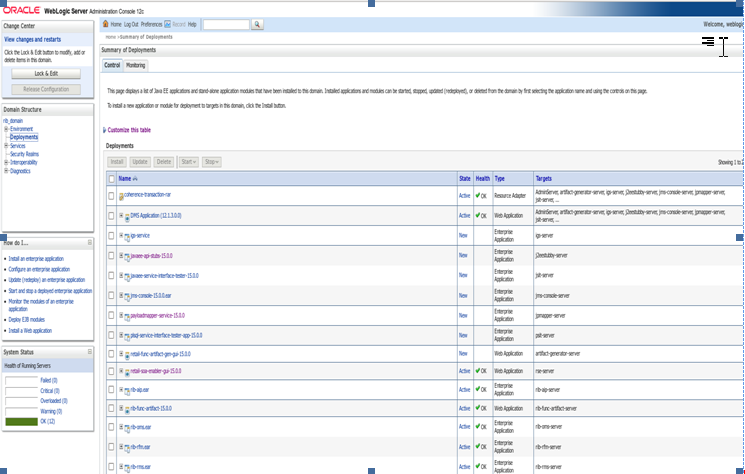Viewport: 745px width, 474px height.
Task: Click the rib-aip.ear application icon
Action: [127, 391]
